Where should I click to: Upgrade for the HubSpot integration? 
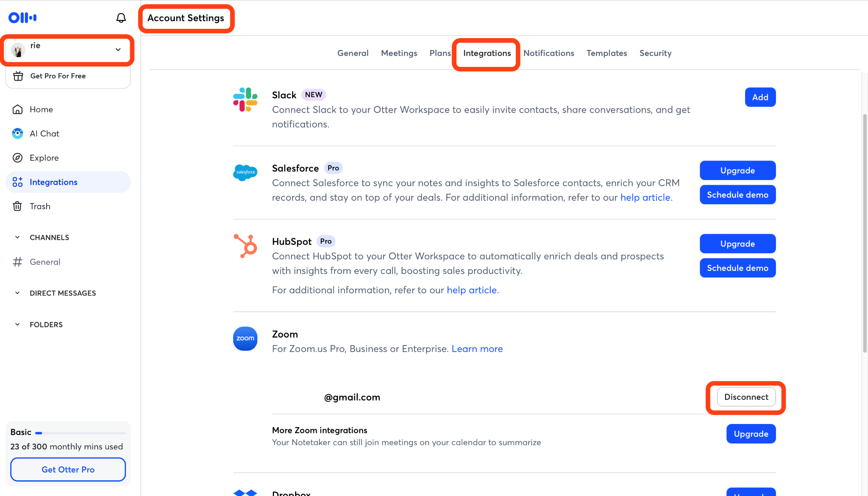point(738,244)
